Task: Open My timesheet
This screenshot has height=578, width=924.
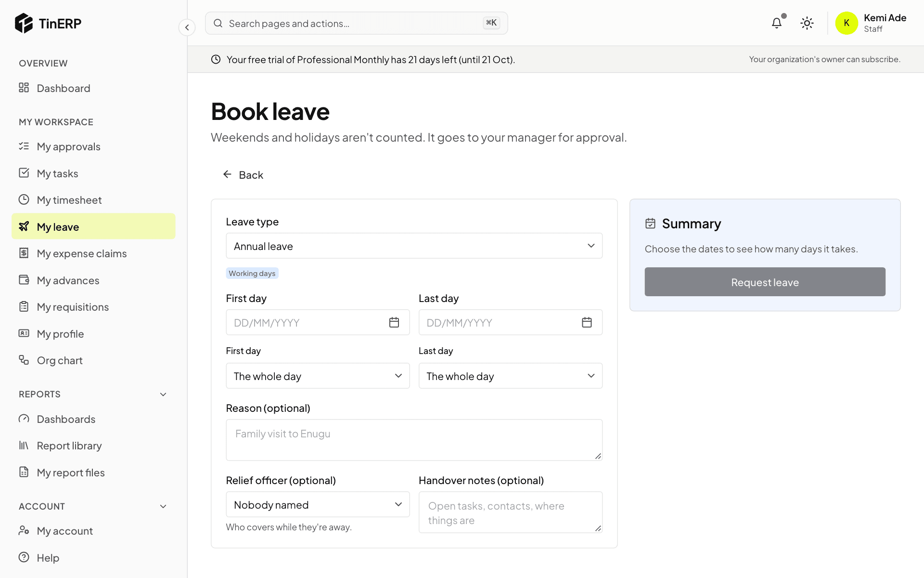Action: coord(93,200)
